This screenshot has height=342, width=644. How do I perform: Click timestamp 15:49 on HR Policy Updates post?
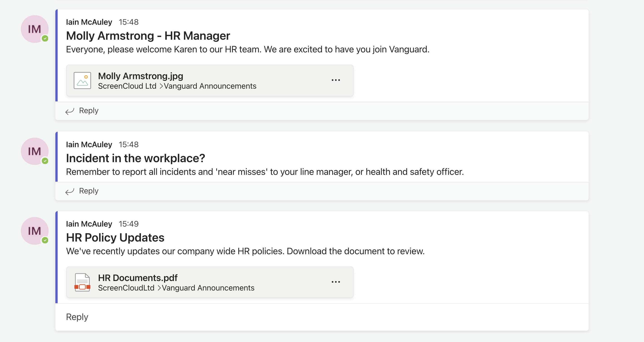point(128,224)
